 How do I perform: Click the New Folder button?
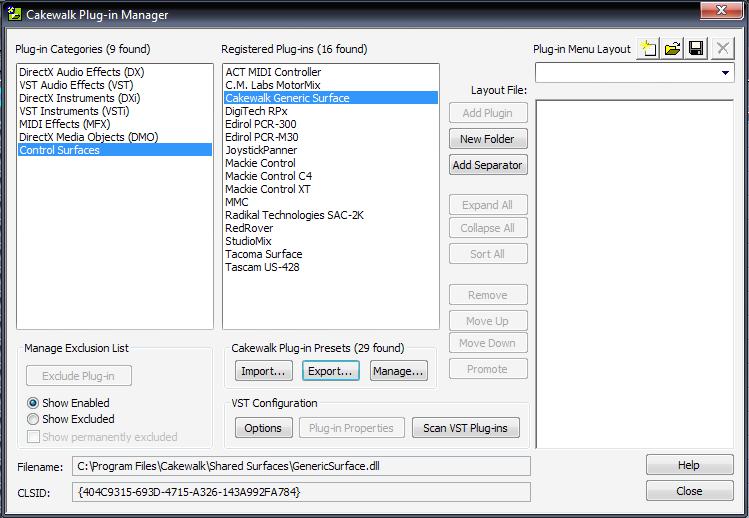pyautogui.click(x=488, y=139)
